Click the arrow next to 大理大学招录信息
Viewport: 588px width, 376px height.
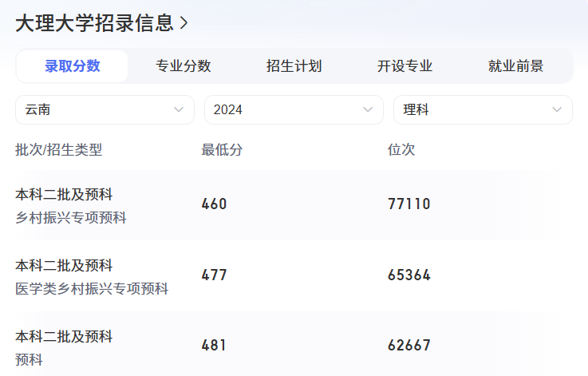(184, 23)
